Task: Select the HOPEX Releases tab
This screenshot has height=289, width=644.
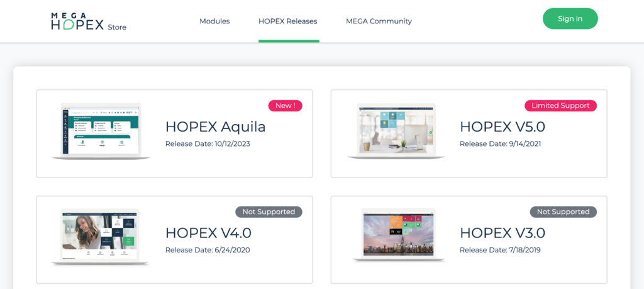Action: click(288, 21)
